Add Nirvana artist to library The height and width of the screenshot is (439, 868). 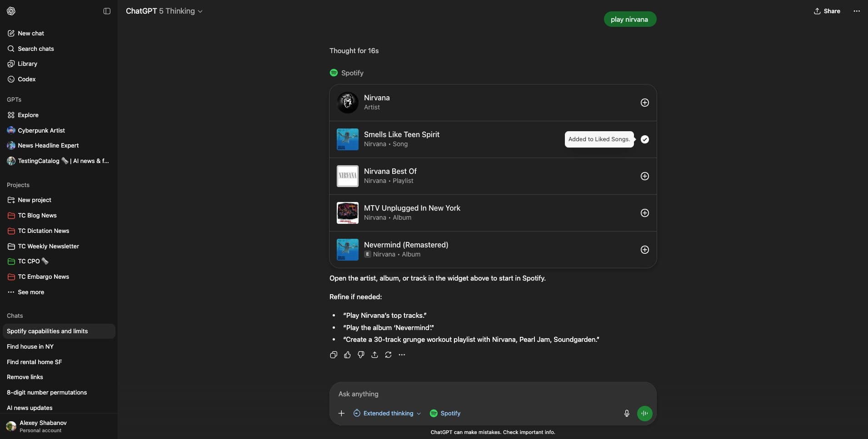[x=644, y=103]
